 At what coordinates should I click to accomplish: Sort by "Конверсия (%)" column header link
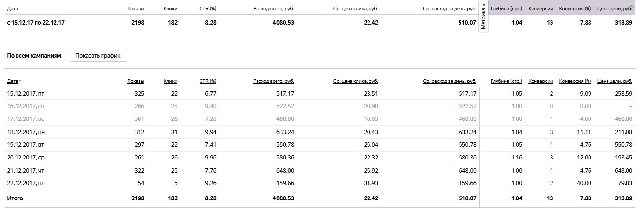tap(575, 81)
